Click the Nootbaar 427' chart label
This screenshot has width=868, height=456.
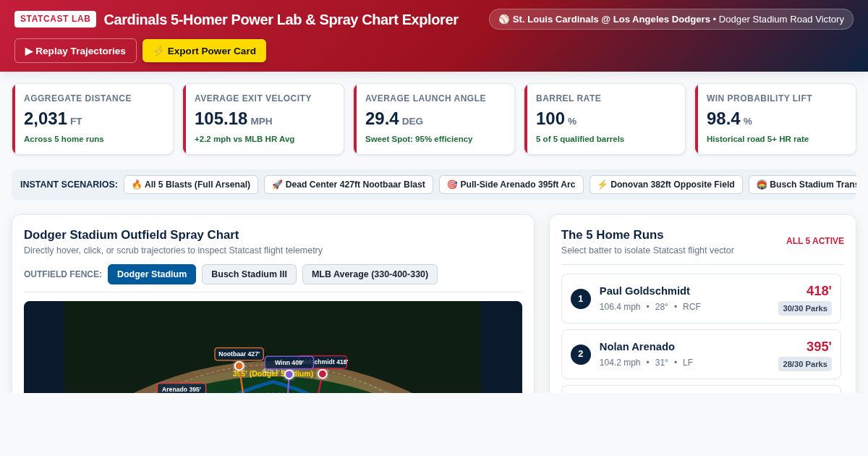(239, 354)
